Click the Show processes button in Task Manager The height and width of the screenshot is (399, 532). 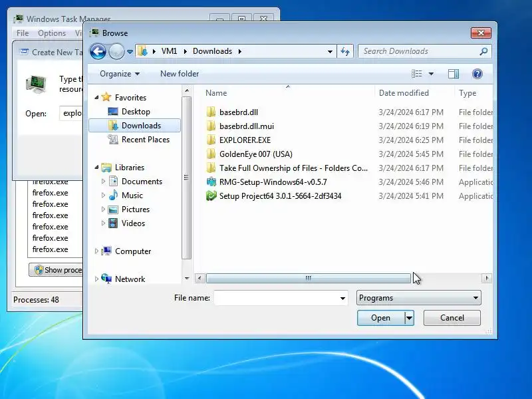[56, 270]
